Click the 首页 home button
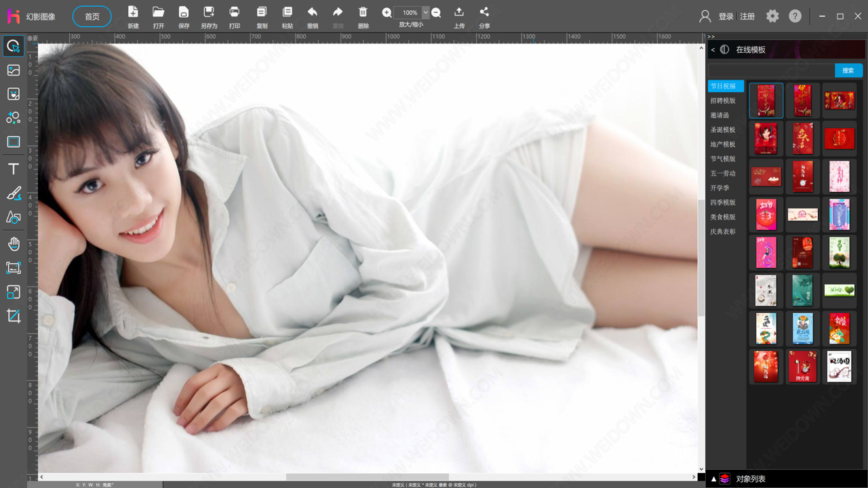Image resolution: width=868 pixels, height=488 pixels. coord(92,16)
